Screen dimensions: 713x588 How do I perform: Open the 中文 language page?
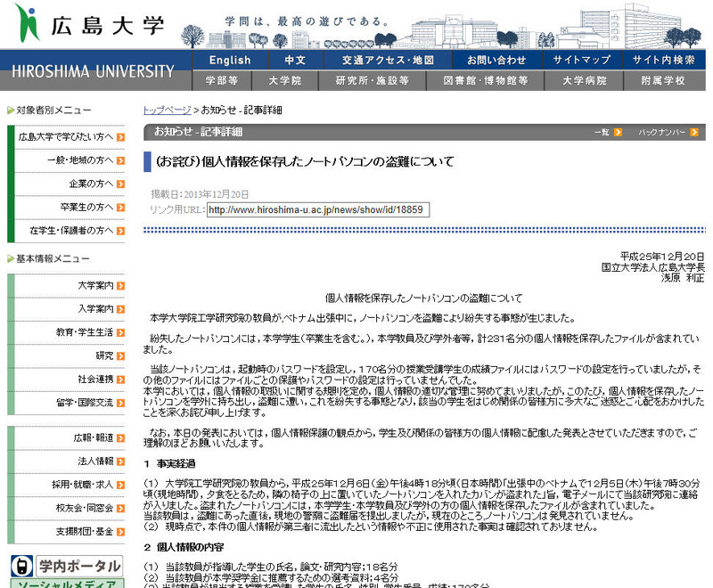[295, 61]
